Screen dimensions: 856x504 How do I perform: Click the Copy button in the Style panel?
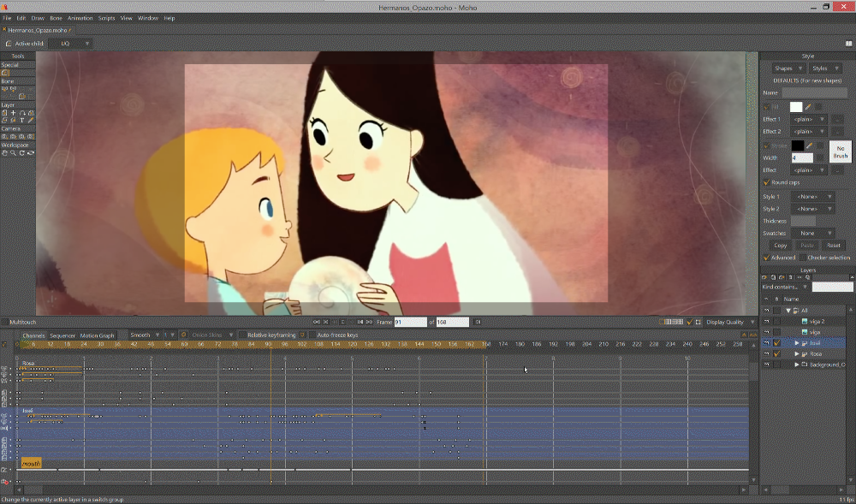[x=780, y=246]
